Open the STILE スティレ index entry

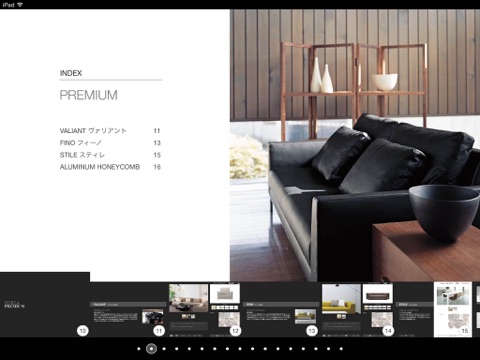point(110,155)
